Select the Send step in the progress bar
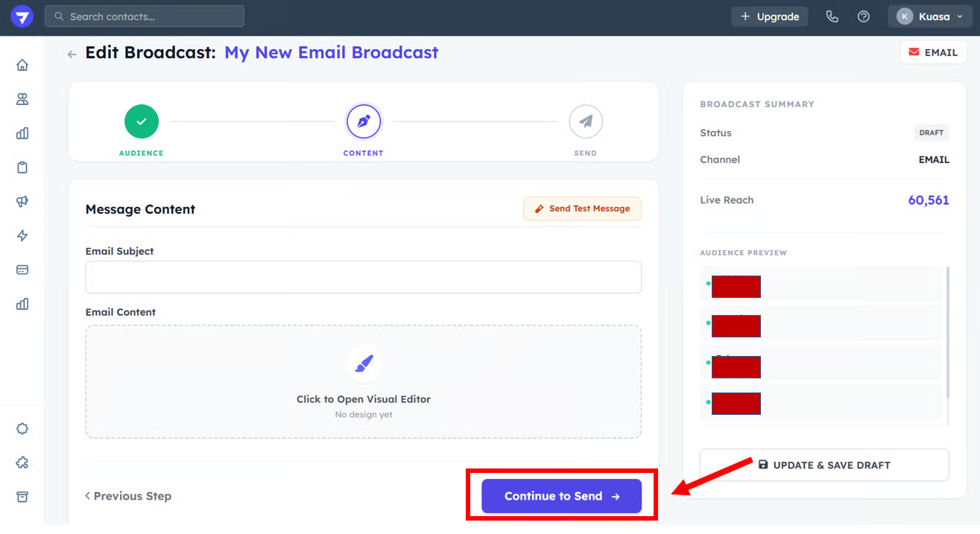 pyautogui.click(x=585, y=121)
